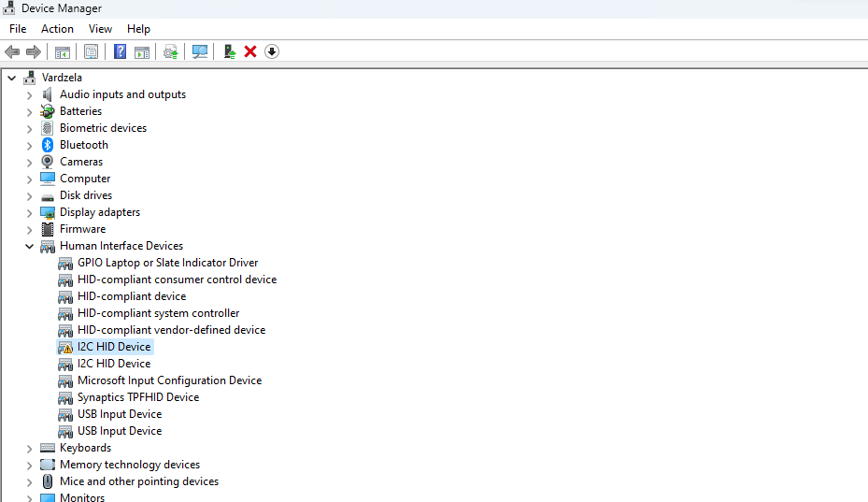Select the I2C HID Device without a warning icon
This screenshot has width=868, height=502.
click(114, 364)
